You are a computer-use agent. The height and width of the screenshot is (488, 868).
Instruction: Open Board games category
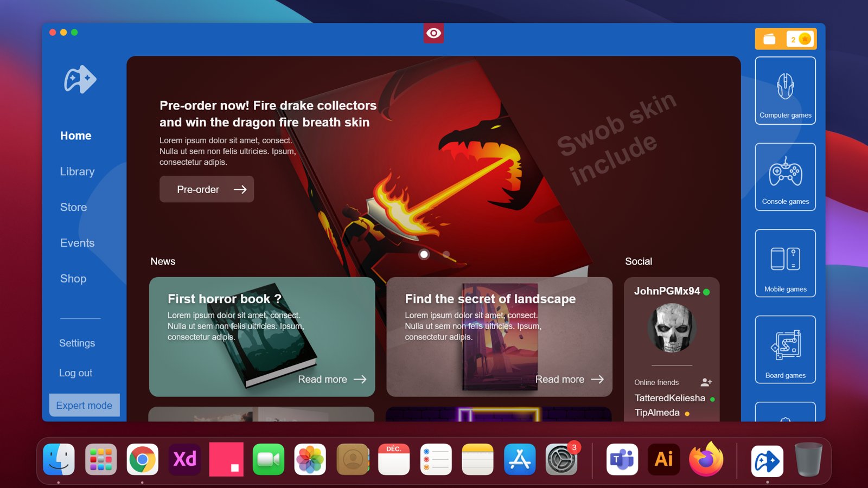[785, 349]
